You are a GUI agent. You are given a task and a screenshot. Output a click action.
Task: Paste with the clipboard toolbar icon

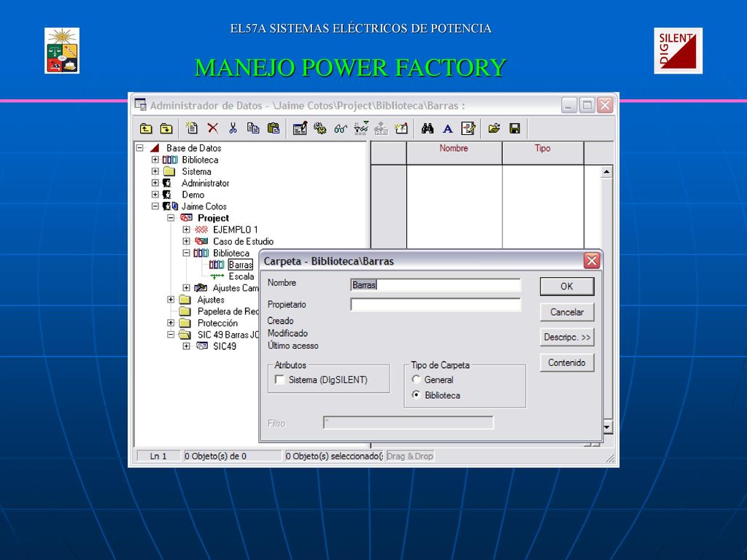click(274, 128)
